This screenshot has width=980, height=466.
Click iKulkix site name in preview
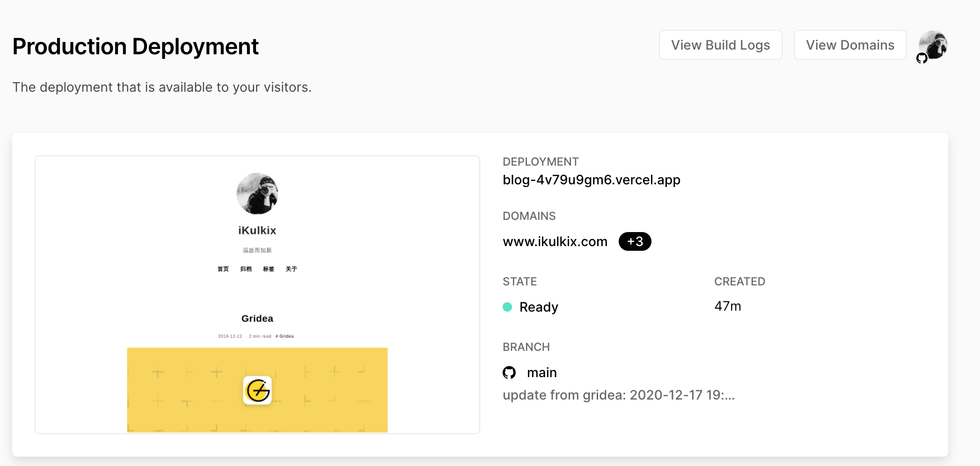click(257, 230)
